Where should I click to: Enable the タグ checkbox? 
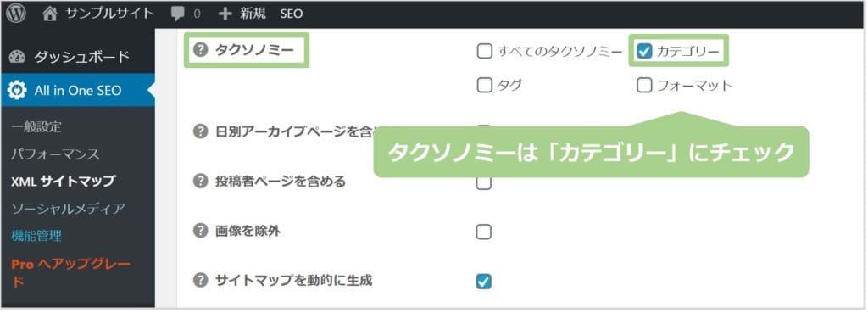pyautogui.click(x=484, y=86)
